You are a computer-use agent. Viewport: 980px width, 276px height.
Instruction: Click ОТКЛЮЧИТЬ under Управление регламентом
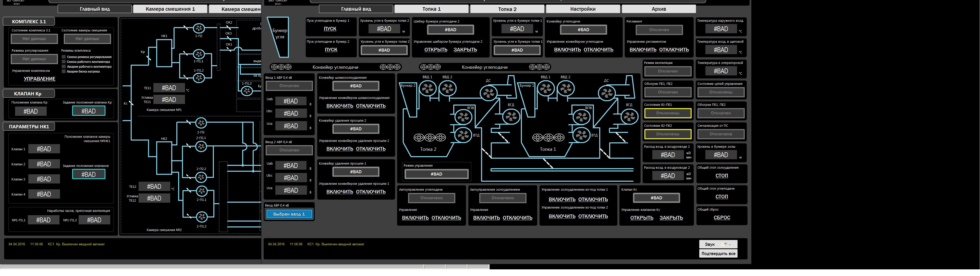[674, 50]
